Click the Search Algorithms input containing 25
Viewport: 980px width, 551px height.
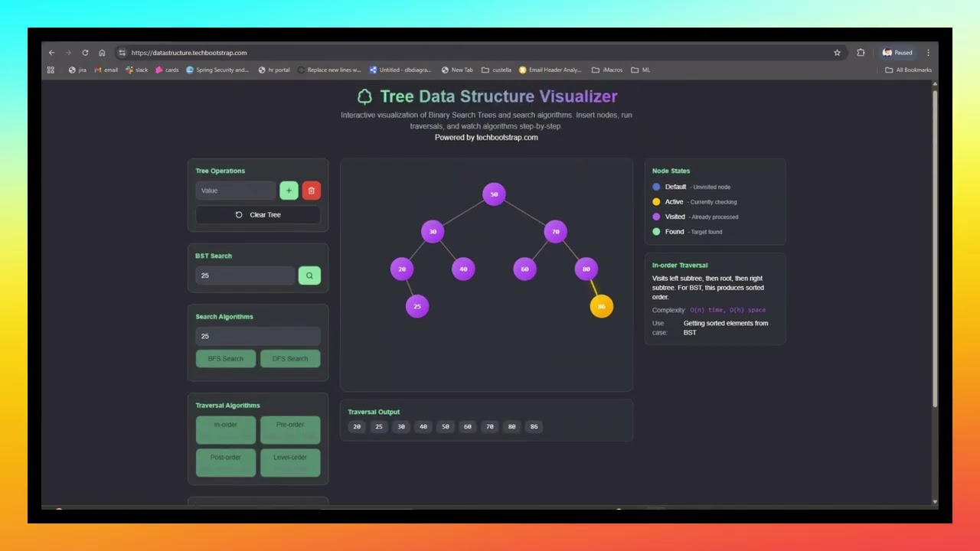(258, 336)
